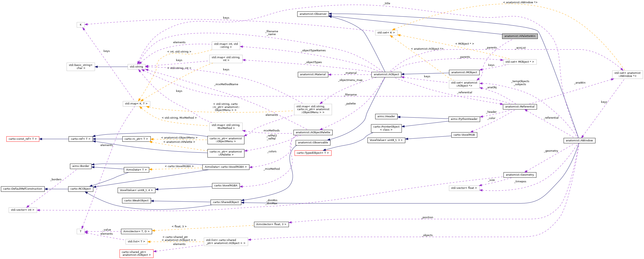The width and height of the screenshot is (644, 259).
Task: Click the carto::VoxelRGBA node
Action: tap(226, 186)
